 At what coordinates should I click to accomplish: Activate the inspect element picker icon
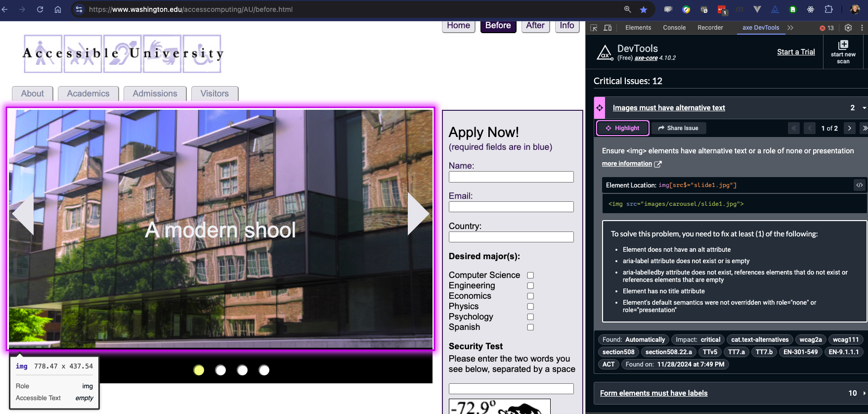tap(594, 28)
